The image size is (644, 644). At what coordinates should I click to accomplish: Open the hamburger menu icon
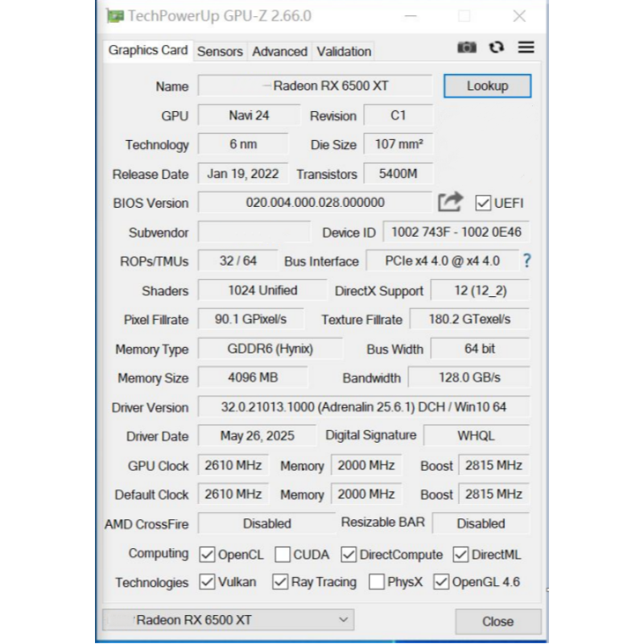point(526,47)
